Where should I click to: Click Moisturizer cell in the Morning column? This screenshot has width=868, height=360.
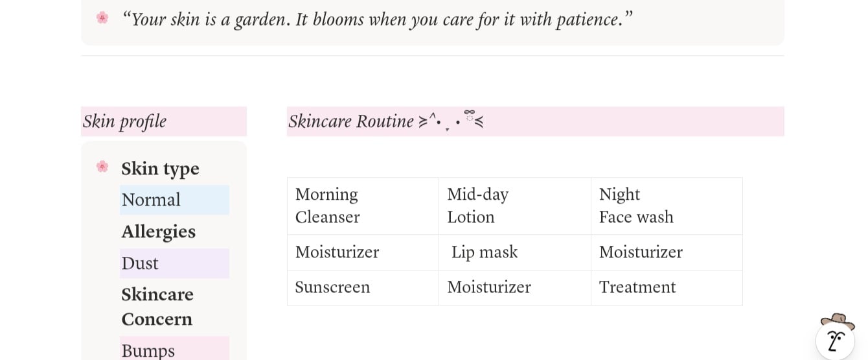(x=363, y=252)
